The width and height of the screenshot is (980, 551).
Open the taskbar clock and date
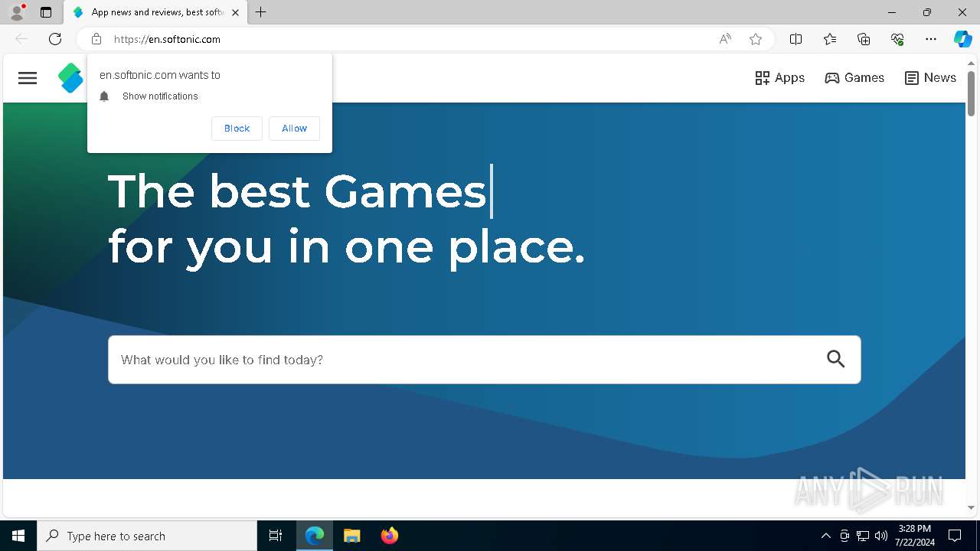pyautogui.click(x=915, y=536)
